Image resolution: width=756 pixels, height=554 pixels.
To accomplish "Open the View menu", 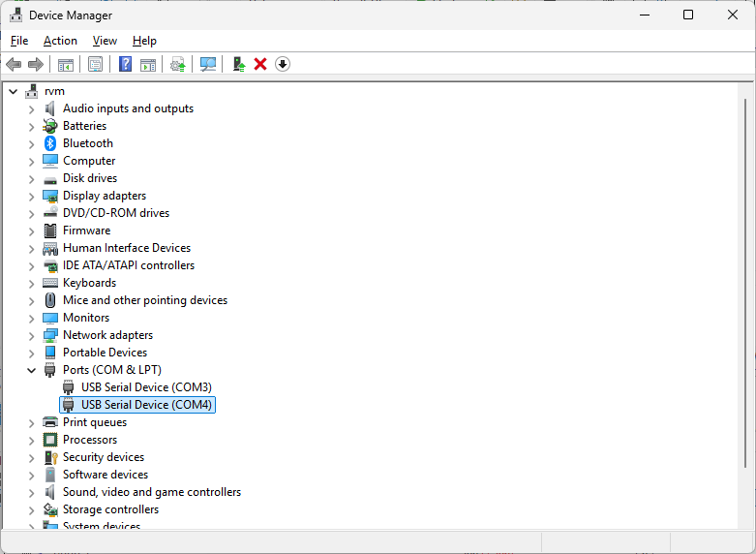I will pyautogui.click(x=105, y=41).
